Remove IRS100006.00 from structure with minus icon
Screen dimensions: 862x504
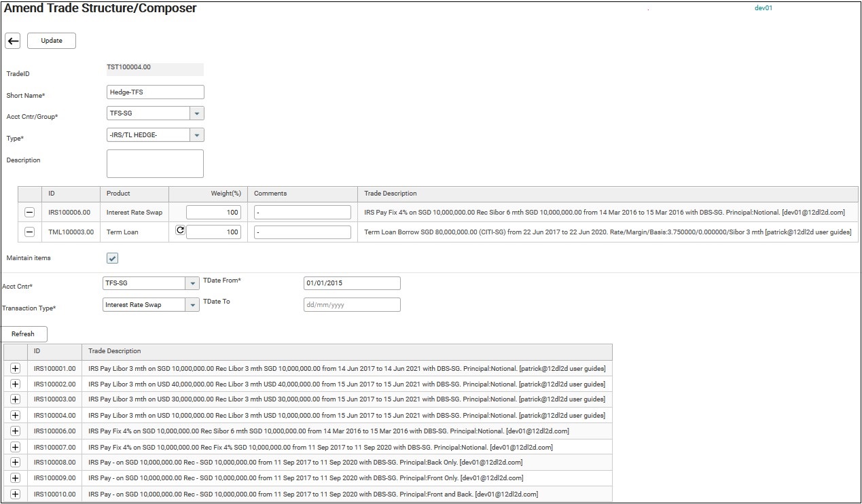tap(29, 213)
